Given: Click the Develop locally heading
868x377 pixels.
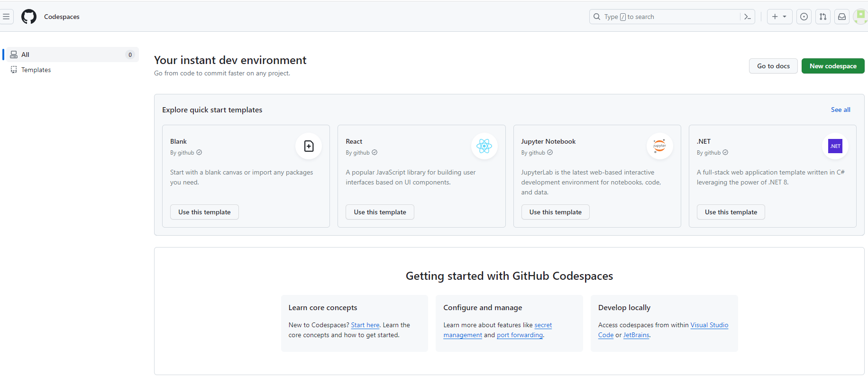Looking at the screenshot, I should point(624,307).
